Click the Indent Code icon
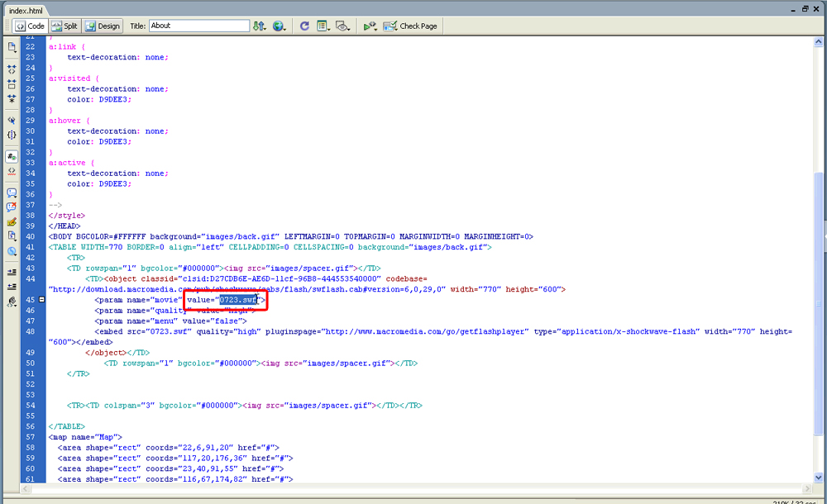 click(x=12, y=272)
